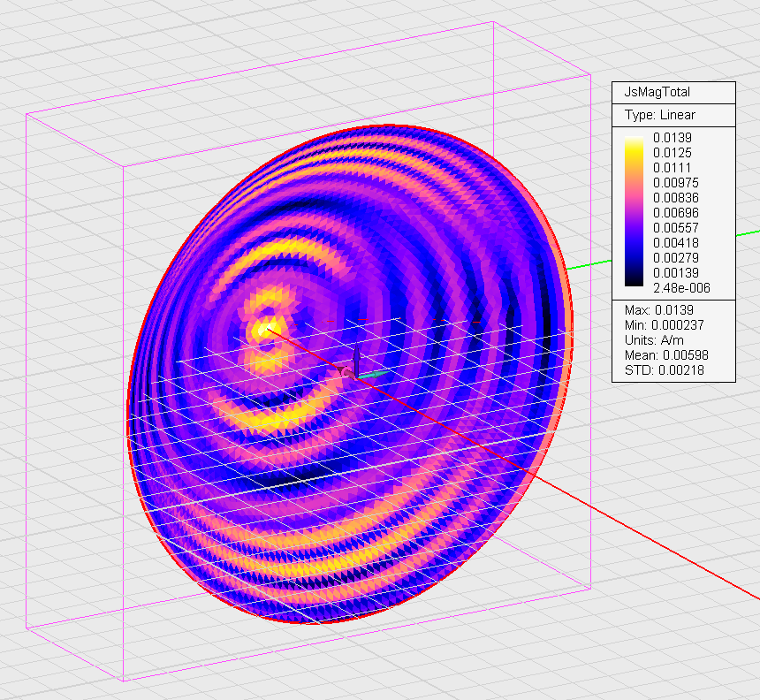Click the 0.0139 top scale label
The width and height of the screenshot is (760, 700).
pyautogui.click(x=672, y=138)
